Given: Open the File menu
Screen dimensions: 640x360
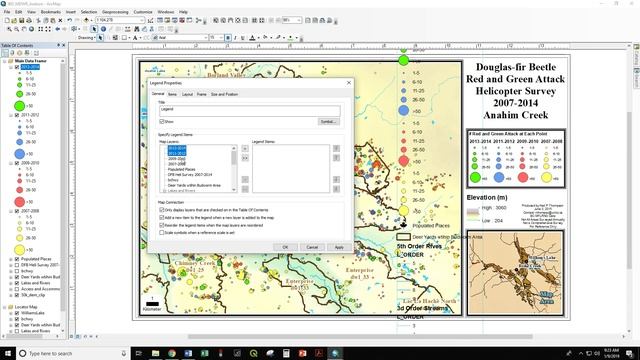Looking at the screenshot, I should click(7, 12).
